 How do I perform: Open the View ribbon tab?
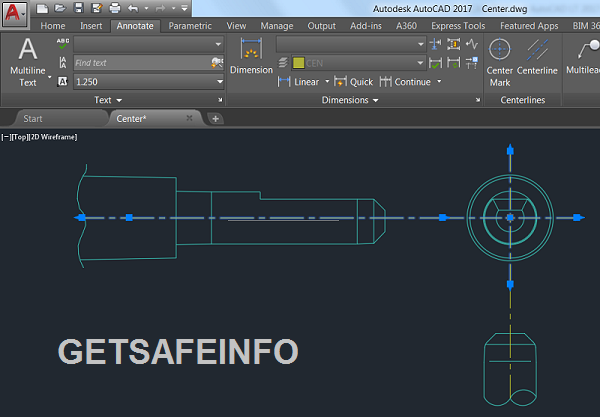(x=236, y=26)
